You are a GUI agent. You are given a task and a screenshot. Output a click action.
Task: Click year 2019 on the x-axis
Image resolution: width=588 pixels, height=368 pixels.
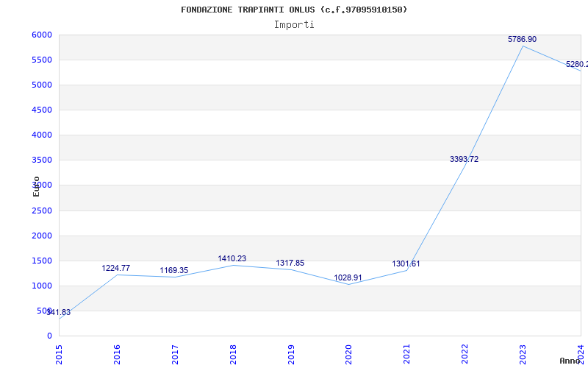click(290, 354)
